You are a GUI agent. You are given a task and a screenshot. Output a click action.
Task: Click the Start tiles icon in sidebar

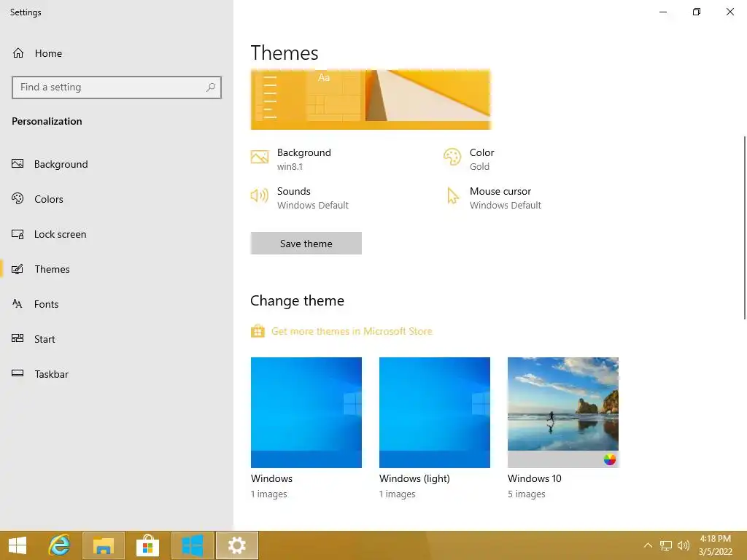[x=18, y=338]
